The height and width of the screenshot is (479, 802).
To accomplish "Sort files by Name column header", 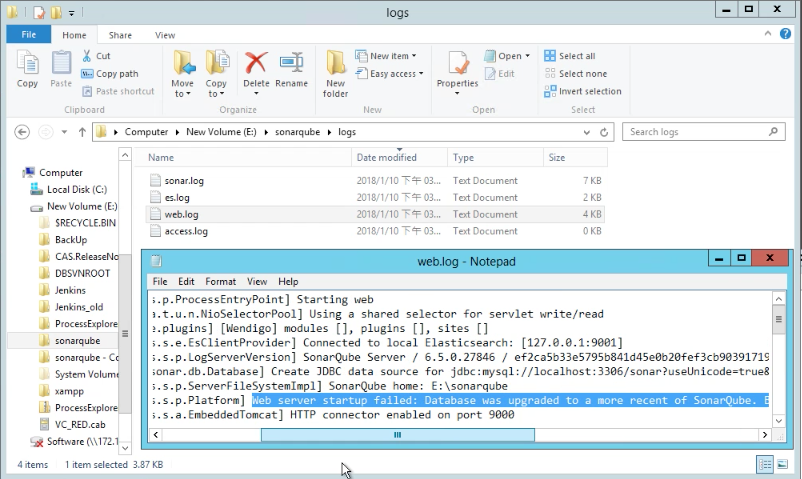I will [242, 158].
